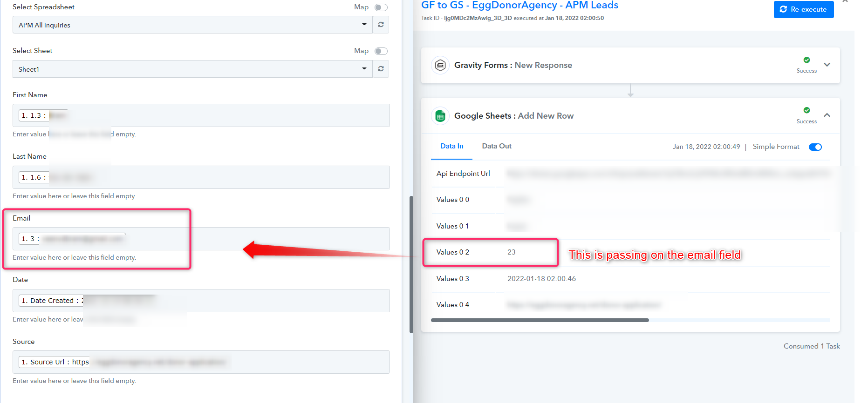The width and height of the screenshot is (868, 403).
Task: Click the Api Endpoint Url label
Action: 463,174
